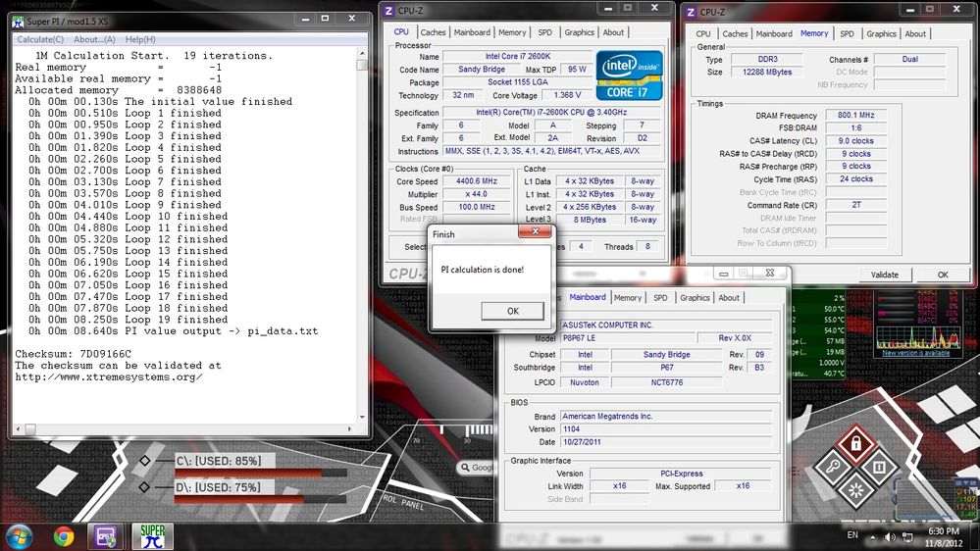Image resolution: width=980 pixels, height=551 pixels.
Task: Click Validate in Memory CPU-Z window
Action: coord(885,275)
